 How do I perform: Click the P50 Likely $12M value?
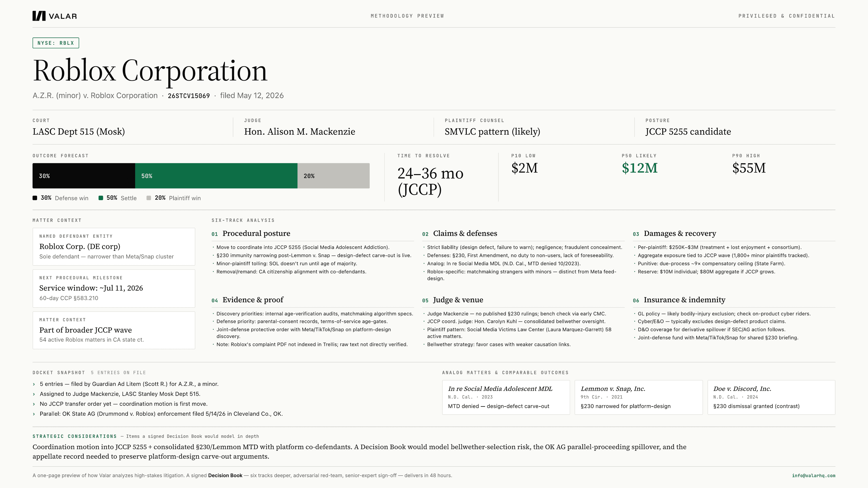[x=639, y=168]
